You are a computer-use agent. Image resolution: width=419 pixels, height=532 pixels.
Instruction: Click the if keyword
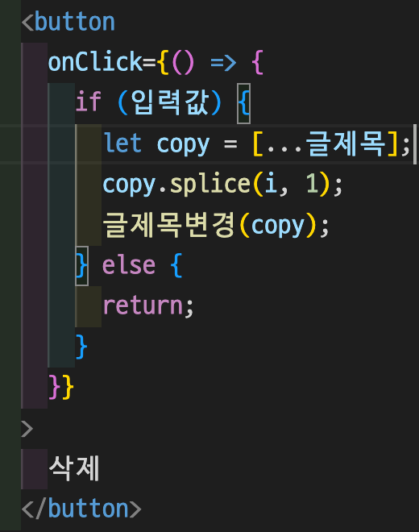pos(89,102)
